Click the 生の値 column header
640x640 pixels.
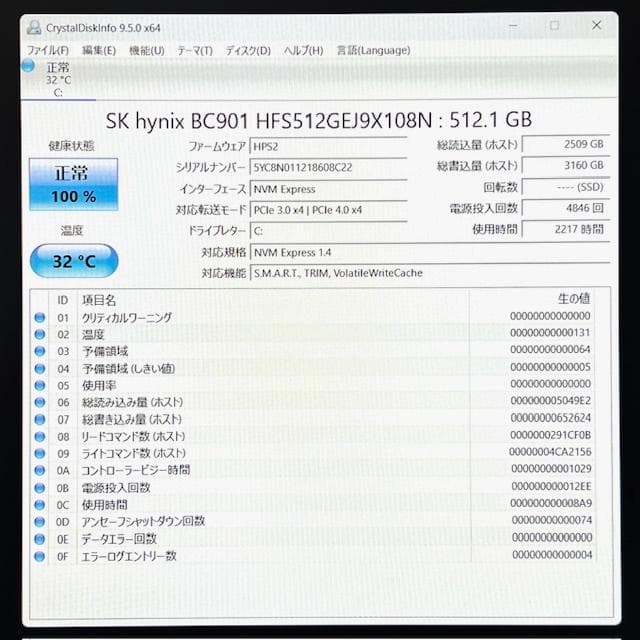pyautogui.click(x=574, y=299)
